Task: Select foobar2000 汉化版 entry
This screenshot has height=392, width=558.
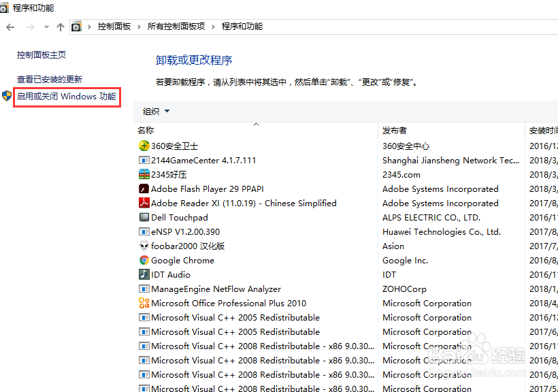Action: (x=188, y=246)
